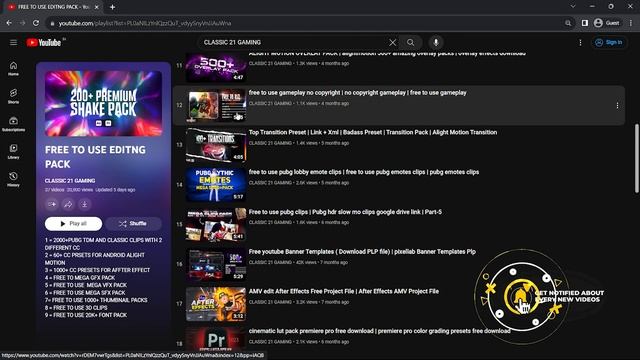Click the search magnifier button

[411, 42]
